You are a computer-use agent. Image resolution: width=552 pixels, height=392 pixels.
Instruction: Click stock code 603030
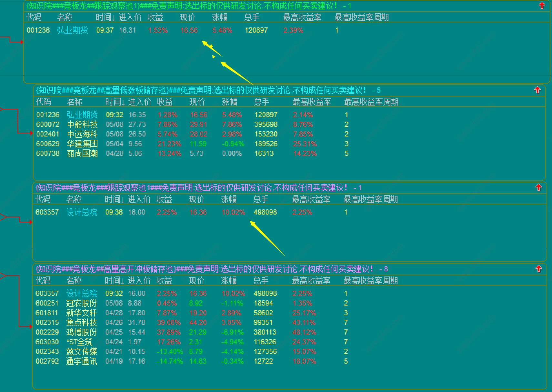(x=47, y=342)
